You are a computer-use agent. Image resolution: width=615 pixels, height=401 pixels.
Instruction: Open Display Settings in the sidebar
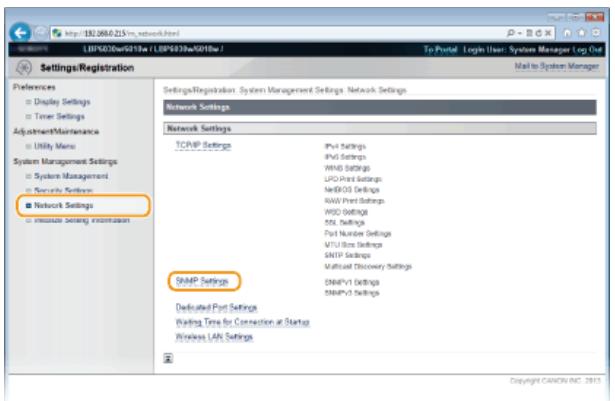coord(62,102)
